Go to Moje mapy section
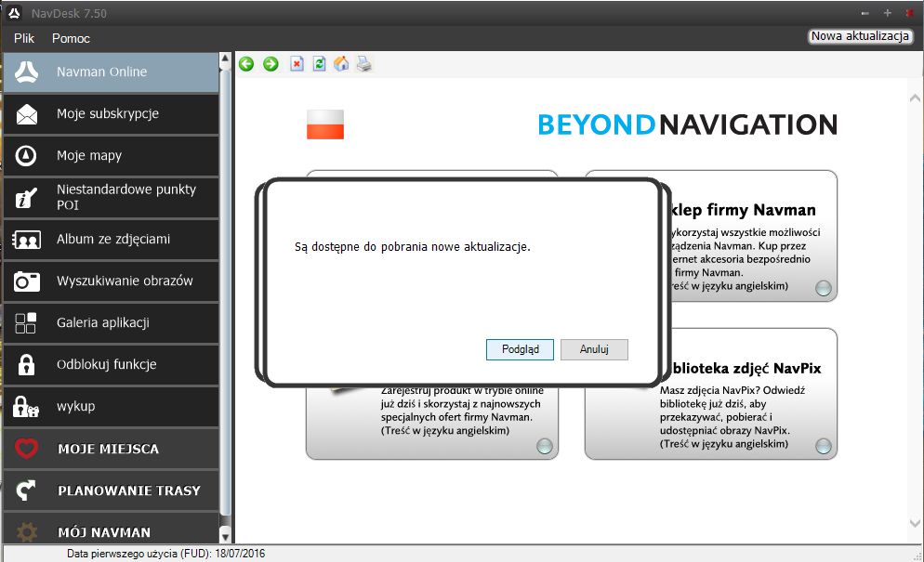The height and width of the screenshot is (562, 924). point(111,155)
